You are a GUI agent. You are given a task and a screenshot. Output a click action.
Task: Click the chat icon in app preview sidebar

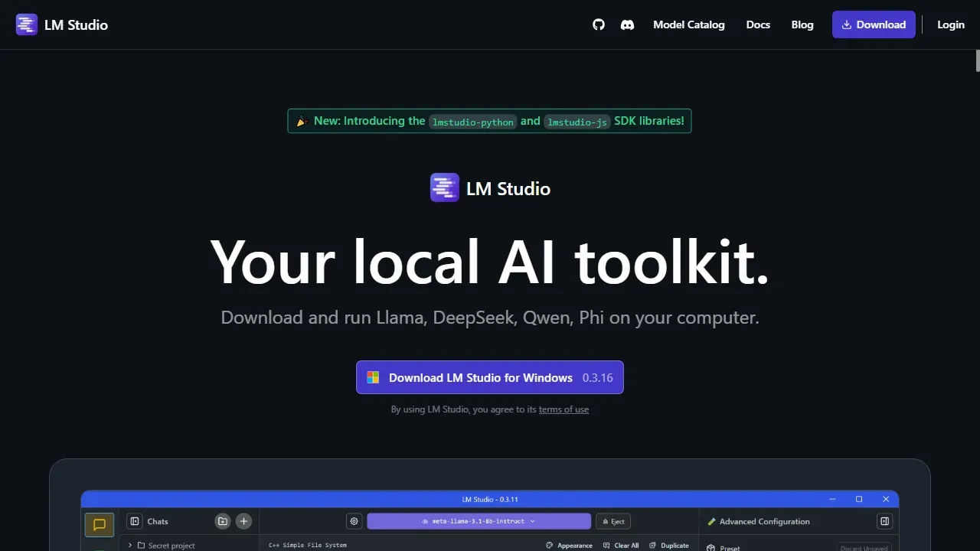tap(99, 525)
